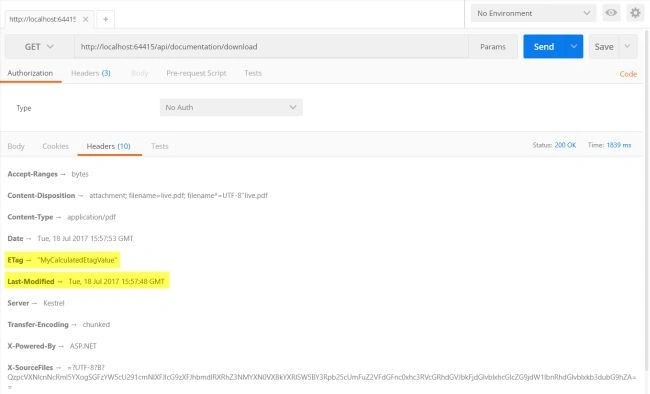
Task: Click the Save button
Action: tap(604, 47)
